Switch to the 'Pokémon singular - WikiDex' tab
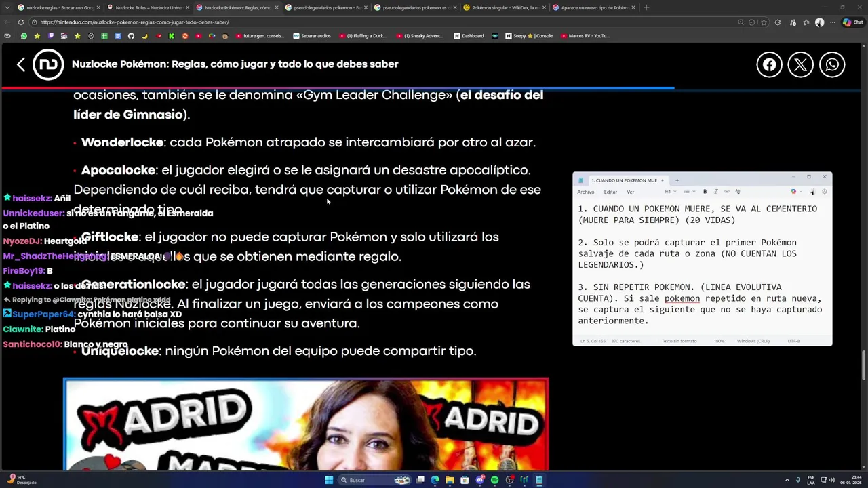Viewport: 868px width, 488px height. [x=505, y=7]
